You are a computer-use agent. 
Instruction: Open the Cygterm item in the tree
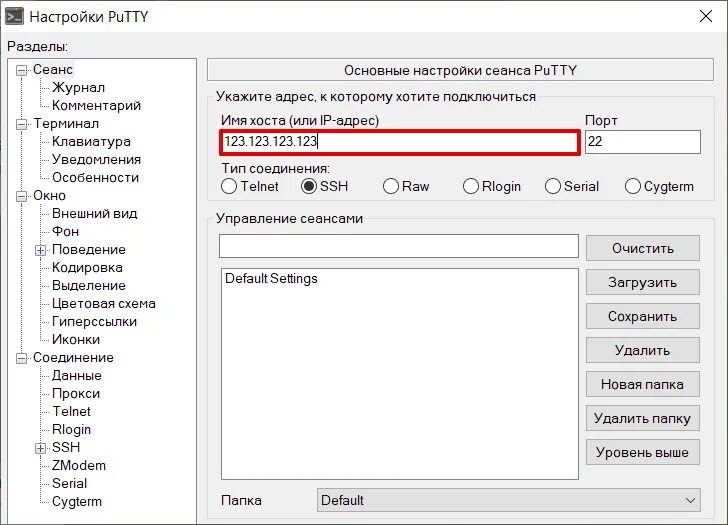pyautogui.click(x=77, y=502)
